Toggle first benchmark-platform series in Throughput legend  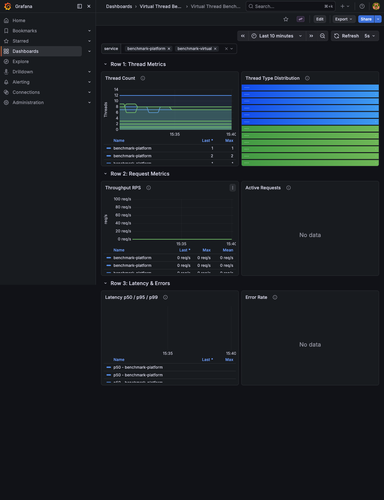click(x=132, y=258)
